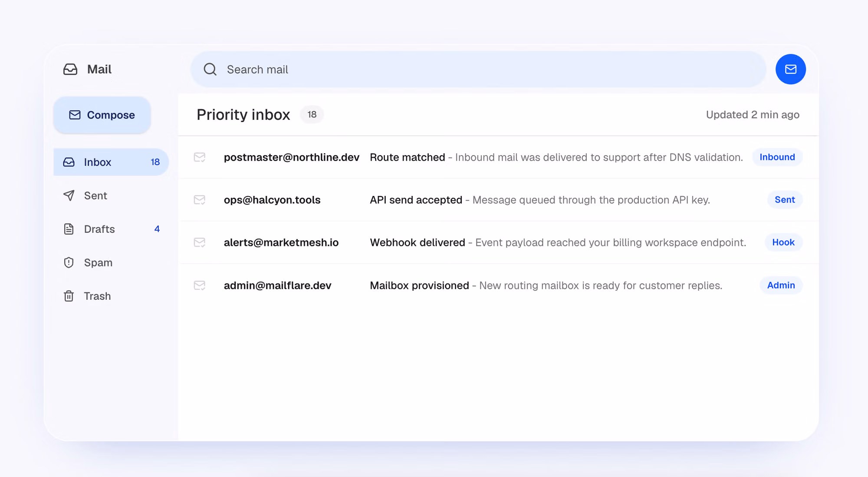Open the Spam folder

click(111, 262)
